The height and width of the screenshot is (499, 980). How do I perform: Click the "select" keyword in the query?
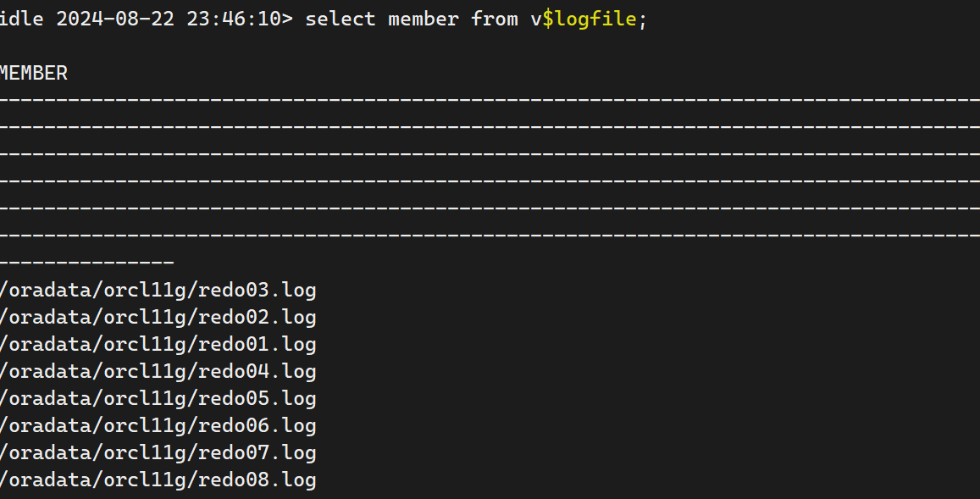coord(341,19)
